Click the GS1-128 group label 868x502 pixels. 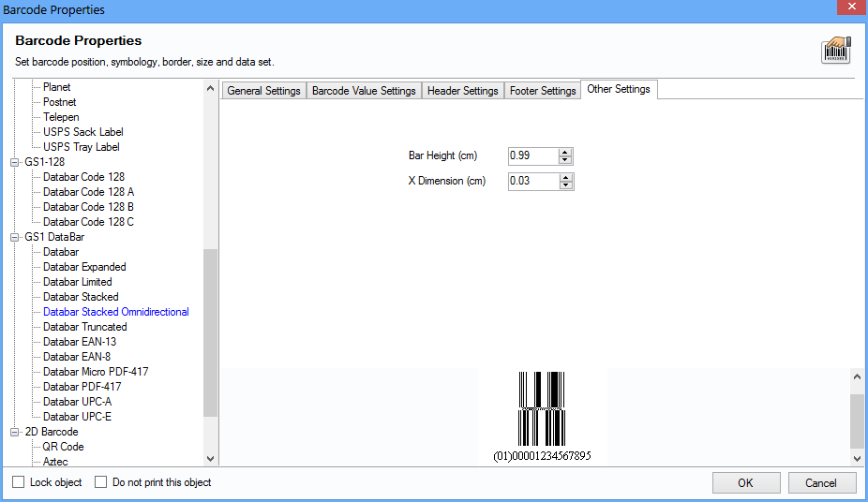point(44,162)
